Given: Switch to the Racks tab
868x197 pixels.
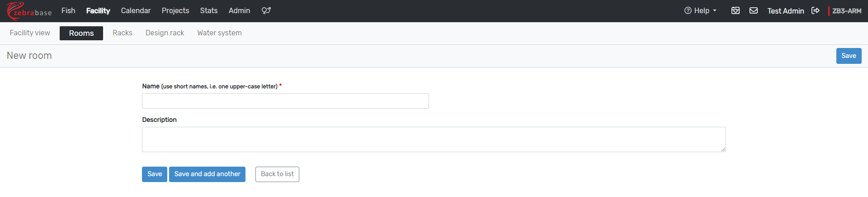Looking at the screenshot, I should tap(122, 33).
